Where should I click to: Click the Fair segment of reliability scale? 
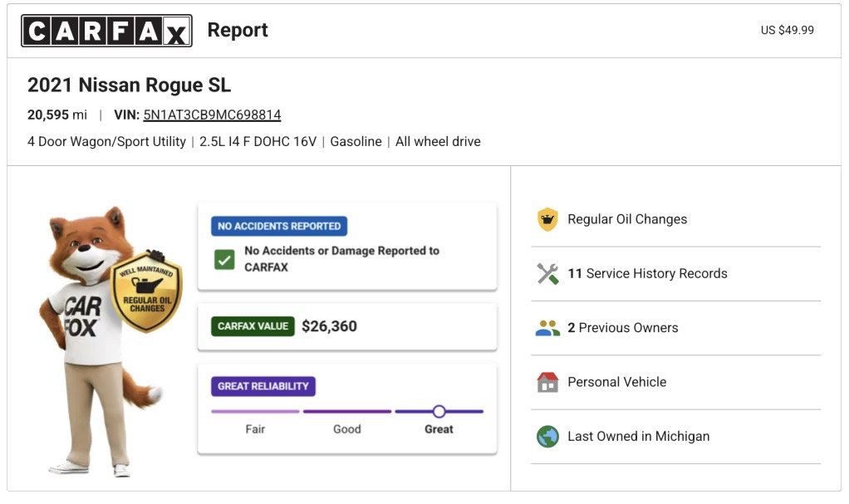[x=255, y=412]
